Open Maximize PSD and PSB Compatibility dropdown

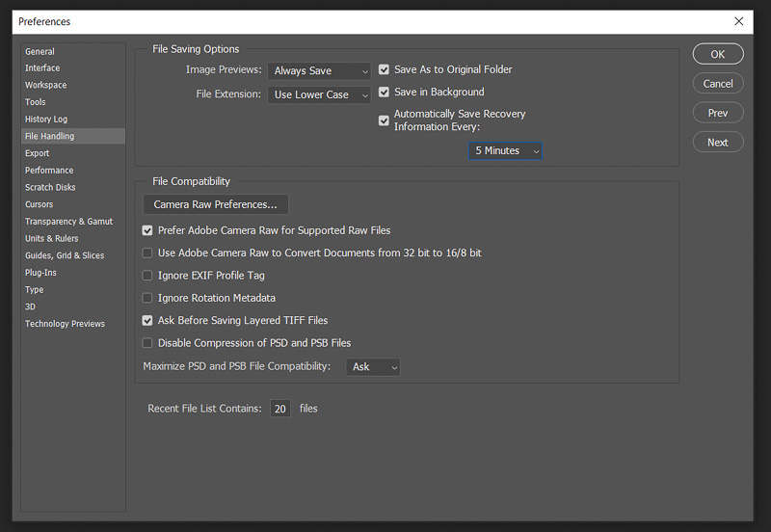point(372,367)
